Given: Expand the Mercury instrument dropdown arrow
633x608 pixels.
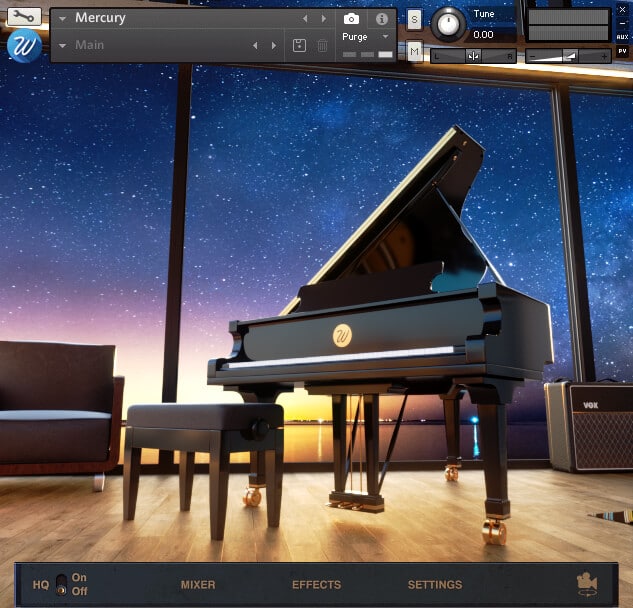Looking at the screenshot, I should [63, 19].
